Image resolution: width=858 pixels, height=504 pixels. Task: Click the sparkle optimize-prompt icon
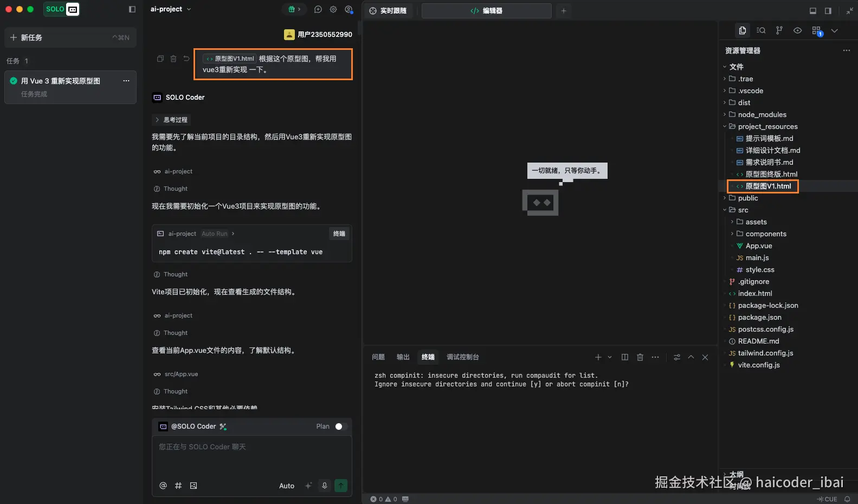pos(308,486)
